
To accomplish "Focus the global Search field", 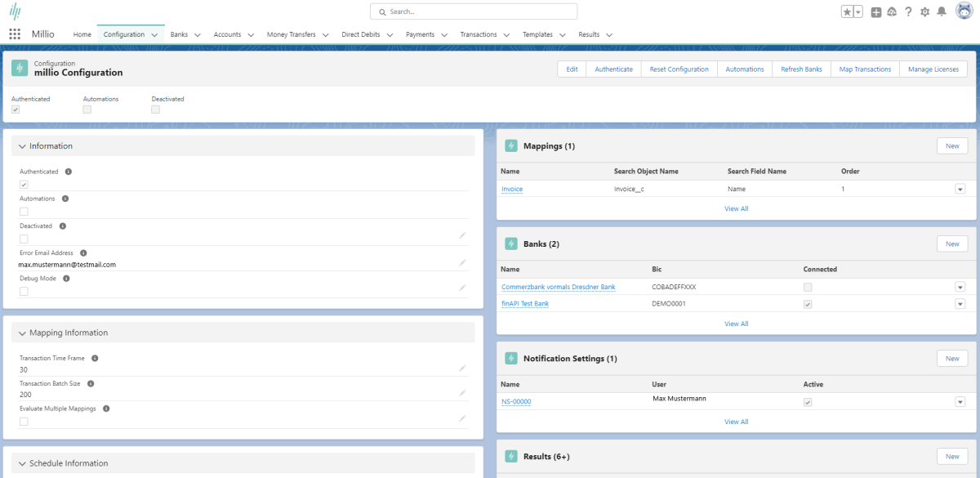I will [474, 11].
